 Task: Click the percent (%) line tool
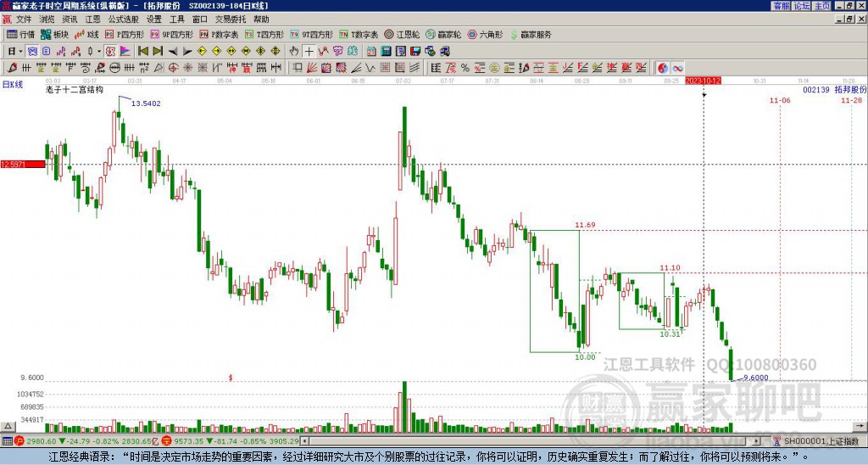tap(465, 67)
